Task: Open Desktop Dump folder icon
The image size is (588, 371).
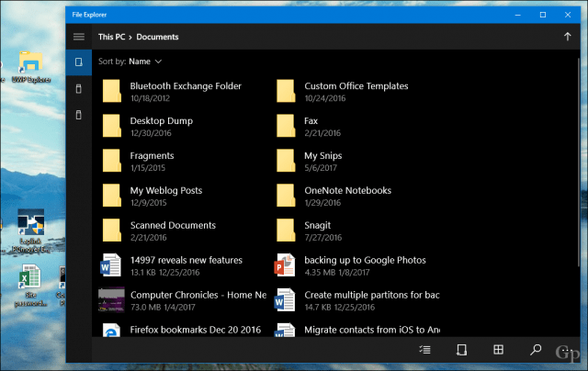Action: click(112, 126)
